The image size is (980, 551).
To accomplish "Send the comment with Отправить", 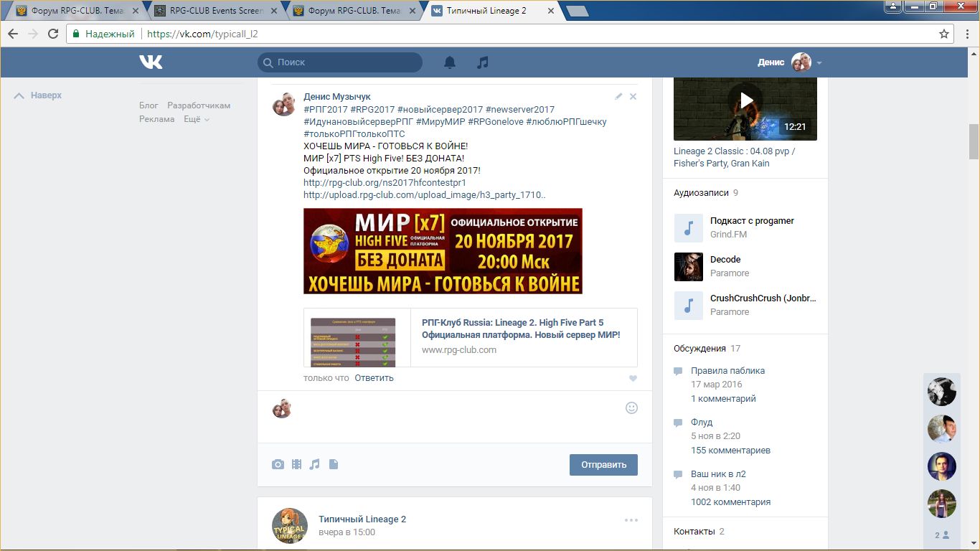I will click(x=603, y=464).
